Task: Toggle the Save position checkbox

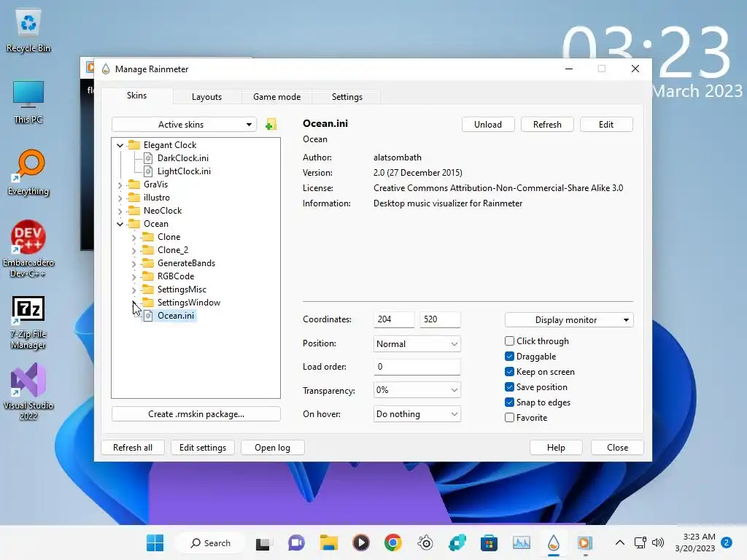Action: point(509,386)
